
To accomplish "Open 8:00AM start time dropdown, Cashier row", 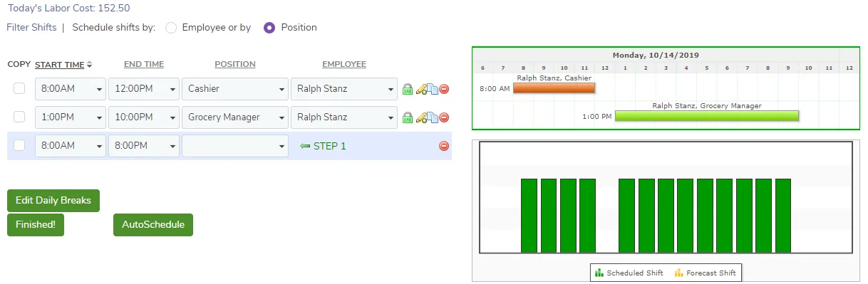I will pos(71,89).
